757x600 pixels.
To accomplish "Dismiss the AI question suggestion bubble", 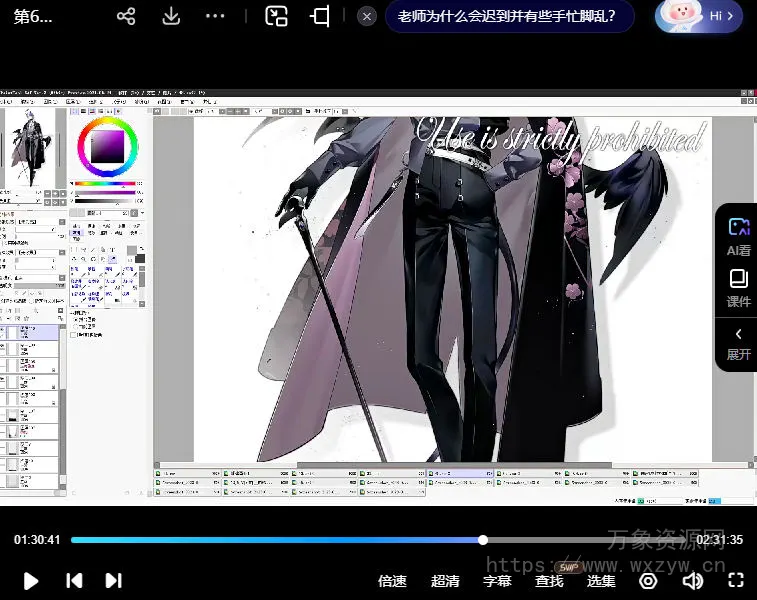I will [x=367, y=16].
